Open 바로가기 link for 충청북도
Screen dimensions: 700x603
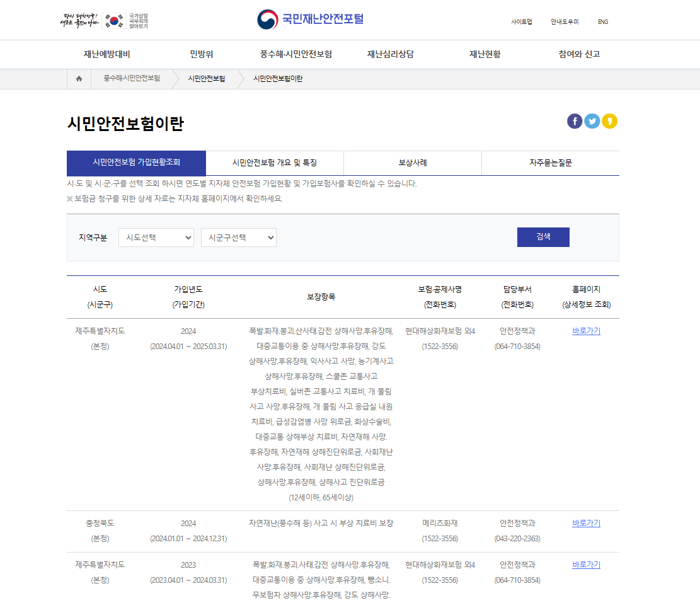pos(586,523)
